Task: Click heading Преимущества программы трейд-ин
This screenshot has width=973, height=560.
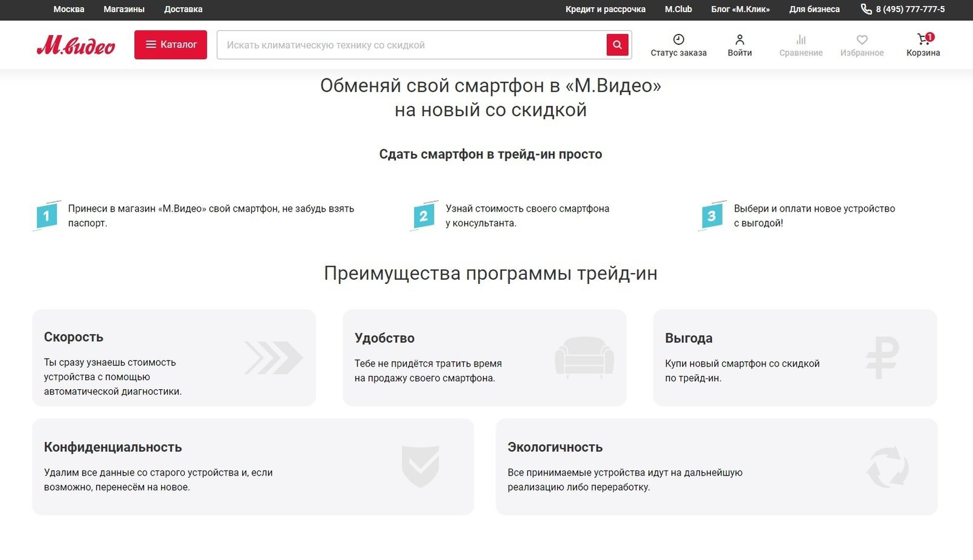Action: coord(491,274)
